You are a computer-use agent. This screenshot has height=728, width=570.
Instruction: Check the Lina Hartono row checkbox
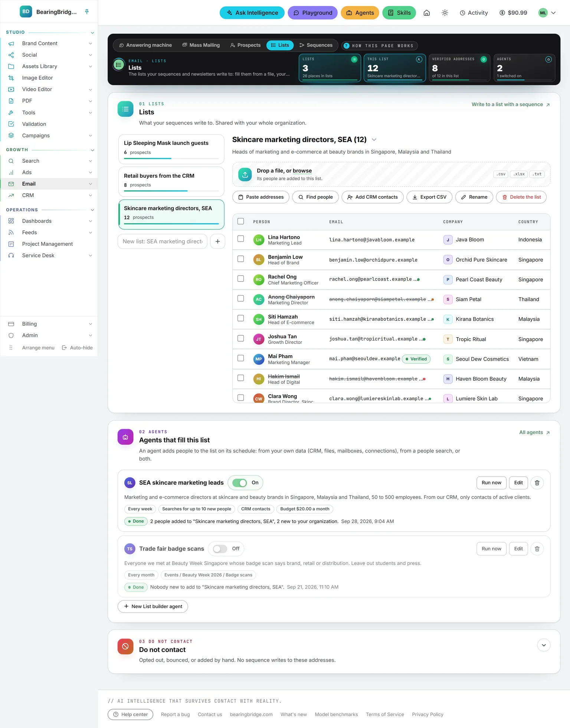[241, 239]
